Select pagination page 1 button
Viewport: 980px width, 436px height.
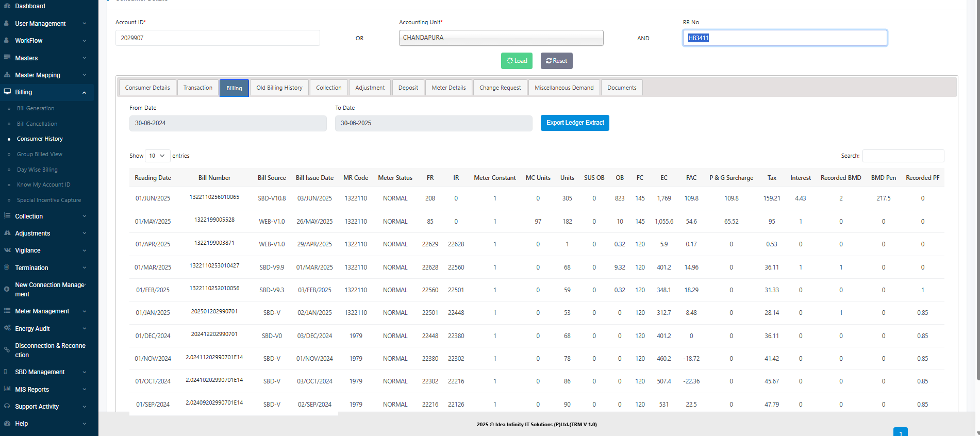(x=900, y=432)
